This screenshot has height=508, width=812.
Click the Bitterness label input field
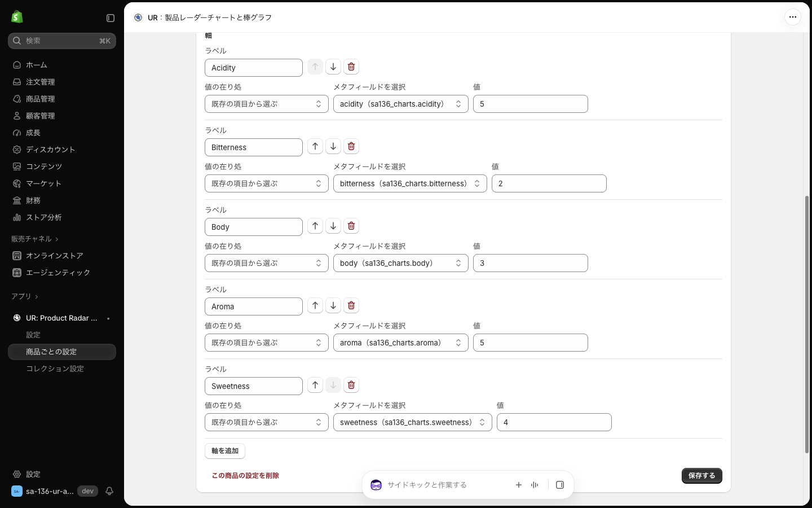[x=254, y=147]
